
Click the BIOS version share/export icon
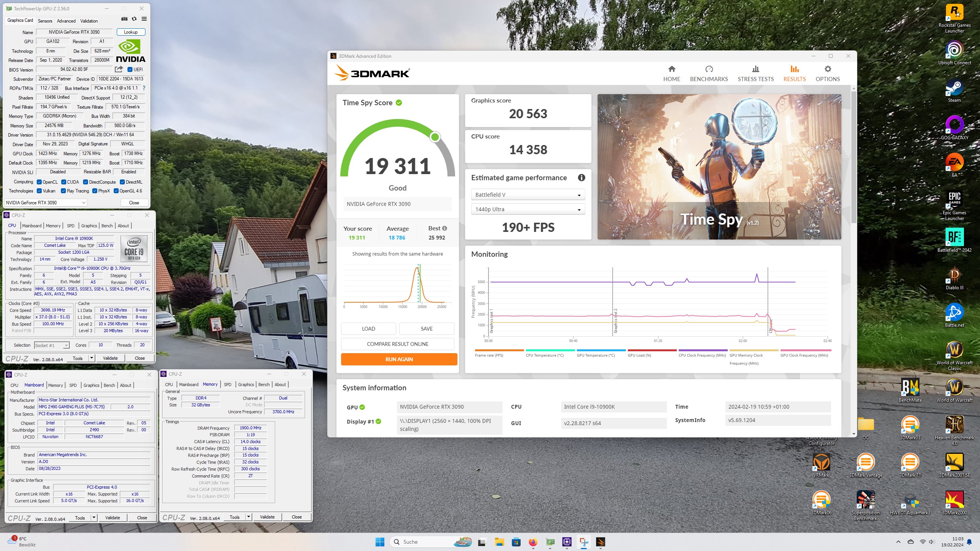[119, 69]
